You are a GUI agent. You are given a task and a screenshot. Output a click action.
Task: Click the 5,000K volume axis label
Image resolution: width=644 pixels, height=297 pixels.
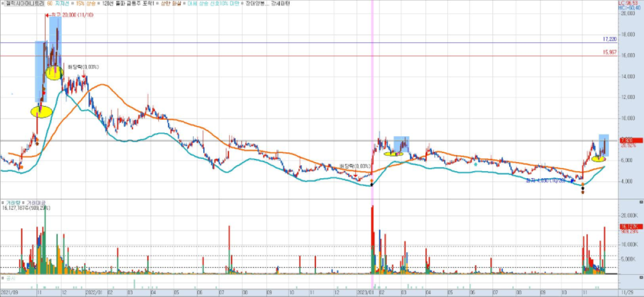(x=629, y=259)
